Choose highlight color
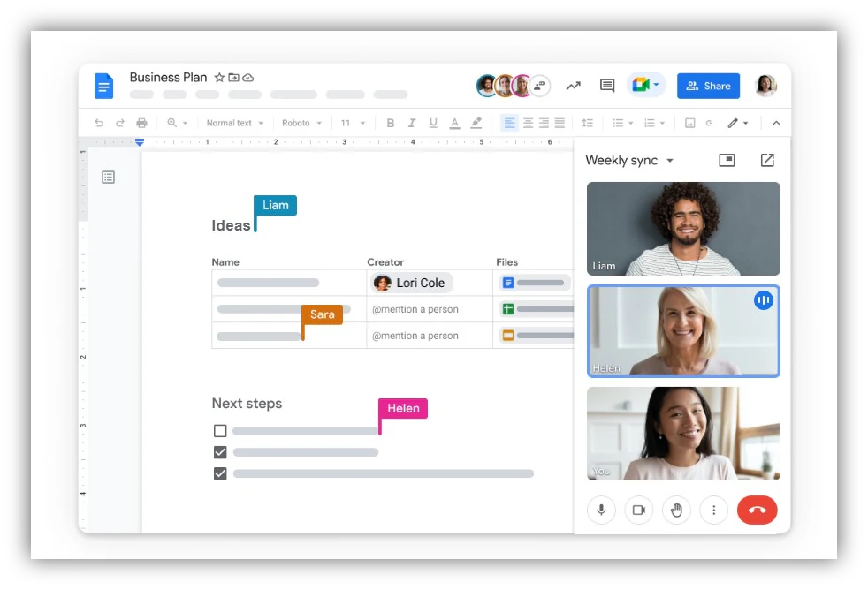This screenshot has height=590, width=868. [476, 123]
